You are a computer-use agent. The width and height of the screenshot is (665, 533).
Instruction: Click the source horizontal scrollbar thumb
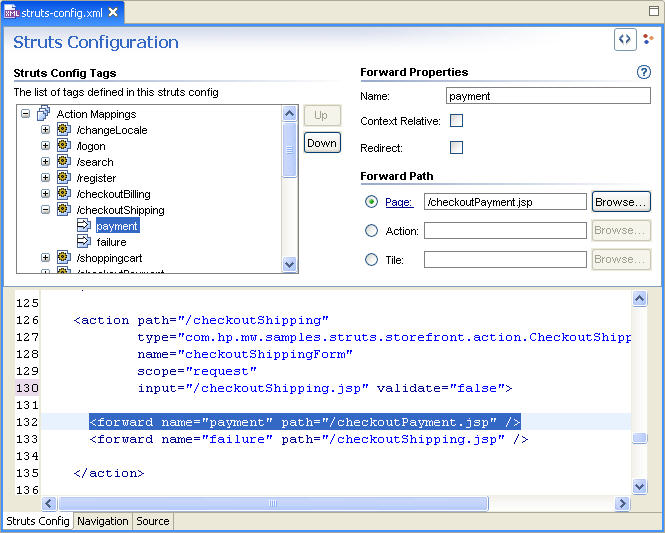coord(273,503)
